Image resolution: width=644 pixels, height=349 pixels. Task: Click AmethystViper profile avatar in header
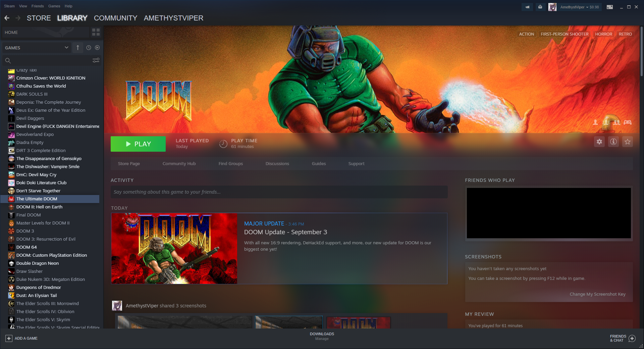point(552,7)
